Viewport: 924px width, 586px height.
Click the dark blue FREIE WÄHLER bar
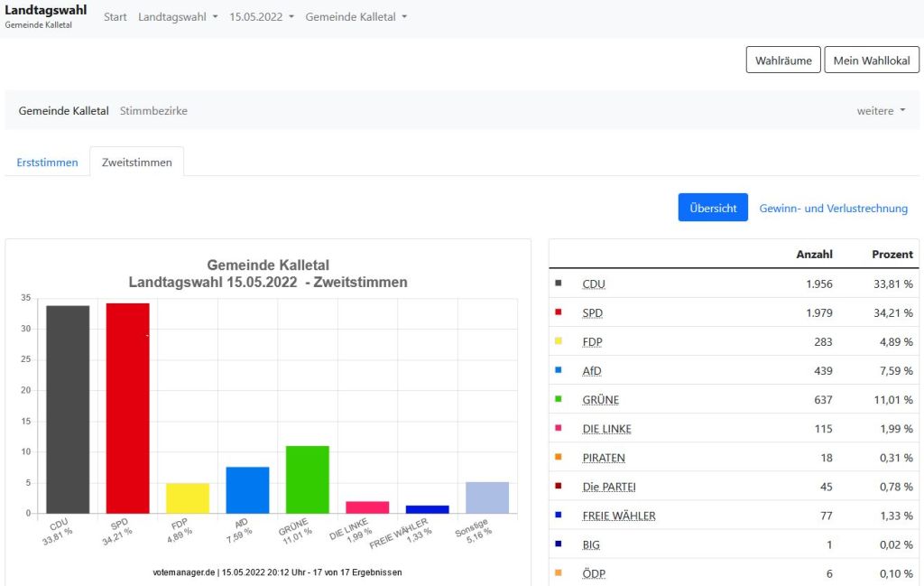(x=427, y=509)
